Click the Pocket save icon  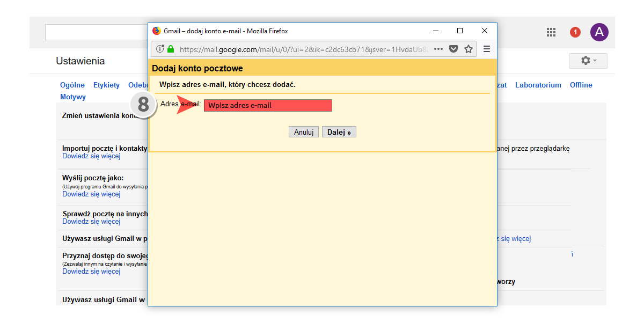click(453, 49)
